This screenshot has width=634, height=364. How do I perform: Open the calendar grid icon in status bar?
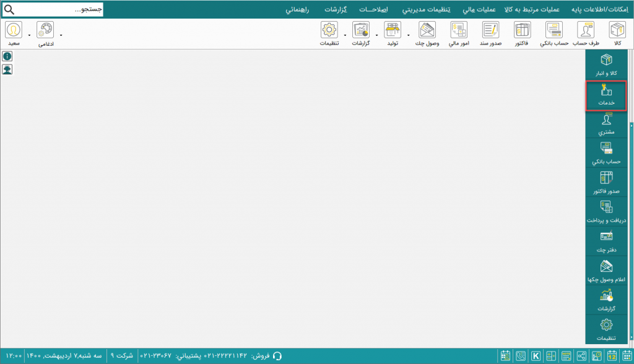pyautogui.click(x=627, y=356)
